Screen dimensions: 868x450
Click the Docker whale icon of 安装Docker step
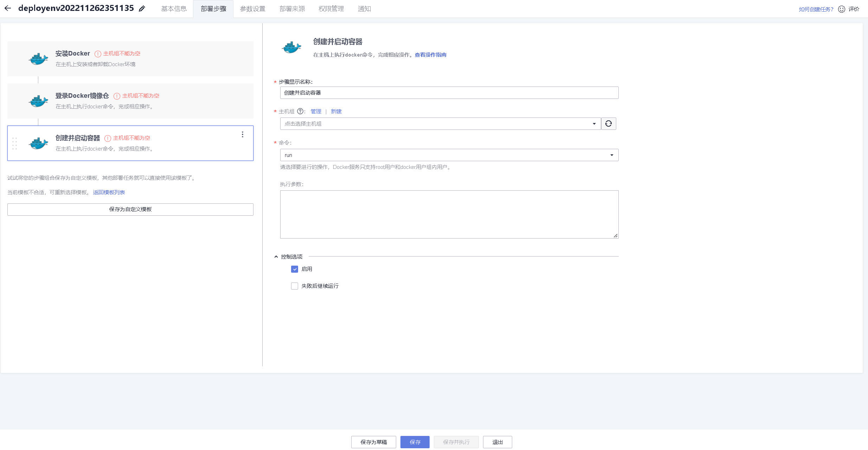click(x=38, y=59)
